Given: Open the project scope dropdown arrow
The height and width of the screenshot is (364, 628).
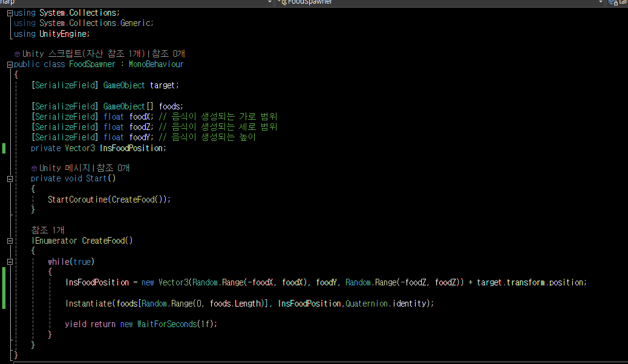Looking at the screenshot, I should 270,2.
